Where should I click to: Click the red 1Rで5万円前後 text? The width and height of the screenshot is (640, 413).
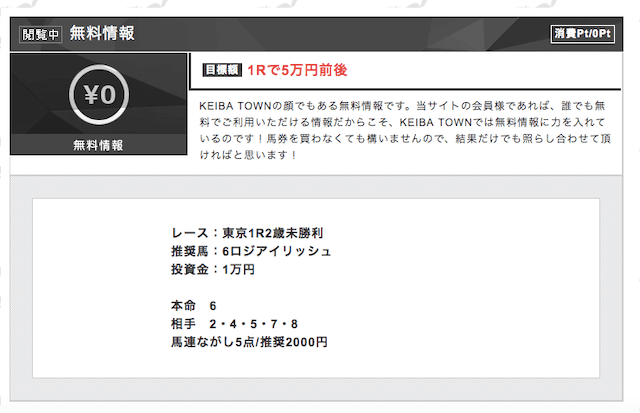(297, 71)
